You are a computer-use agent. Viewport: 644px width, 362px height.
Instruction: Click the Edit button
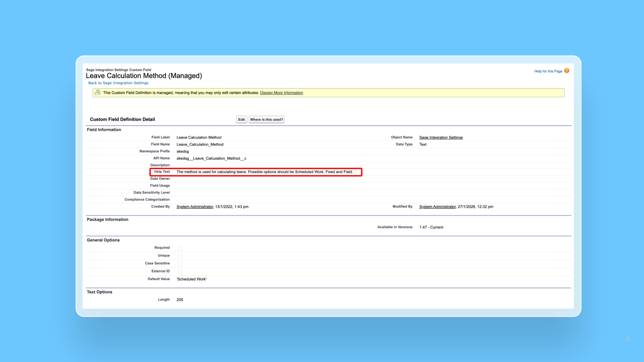point(241,120)
